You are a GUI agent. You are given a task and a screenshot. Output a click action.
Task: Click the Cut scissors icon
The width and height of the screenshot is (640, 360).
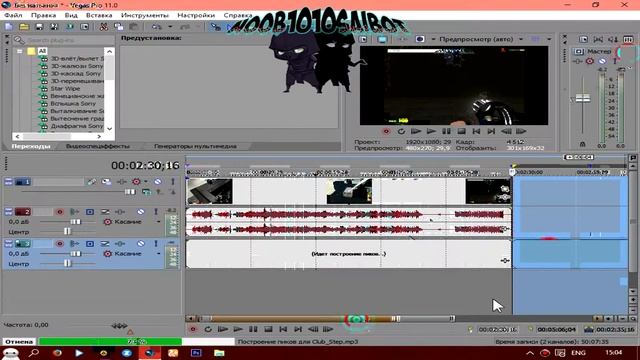pos(104,27)
